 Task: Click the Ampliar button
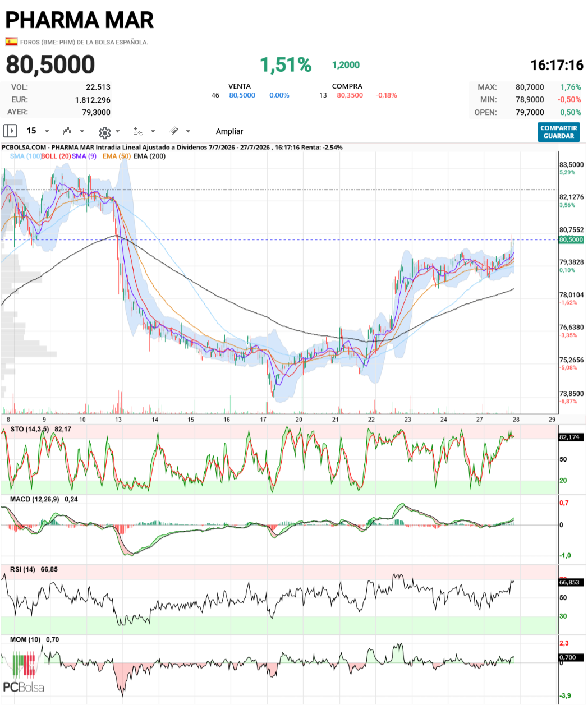point(229,131)
